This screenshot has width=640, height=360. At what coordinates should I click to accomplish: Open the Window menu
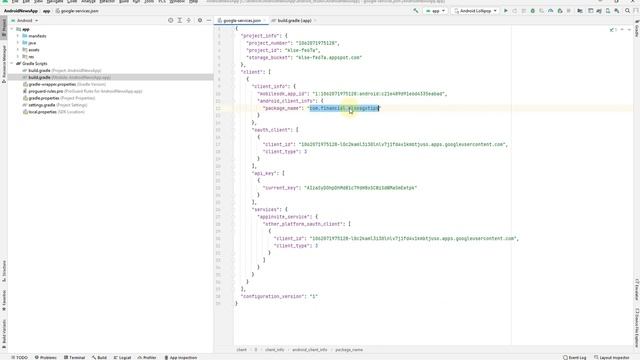click(x=177, y=2)
